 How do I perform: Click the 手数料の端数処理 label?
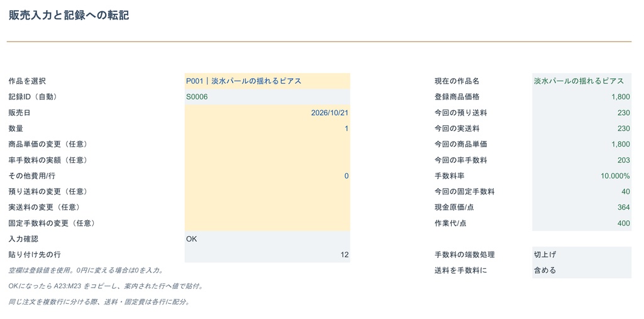(465, 255)
